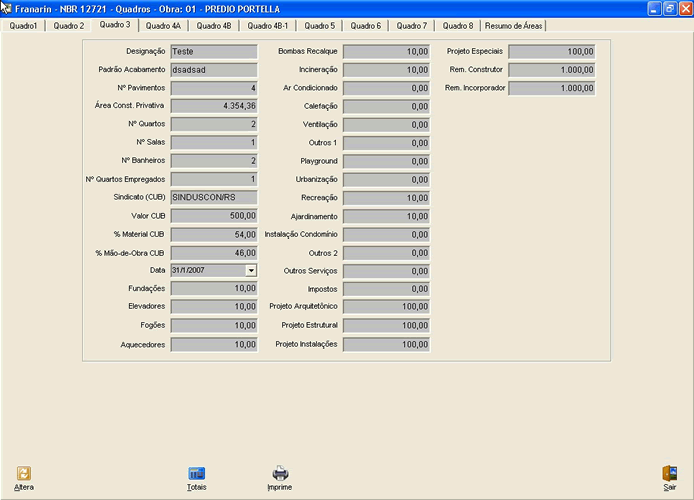This screenshot has height=500, width=694.
Task: Click the % Mão-de-Obra CUB field
Action: [214, 253]
